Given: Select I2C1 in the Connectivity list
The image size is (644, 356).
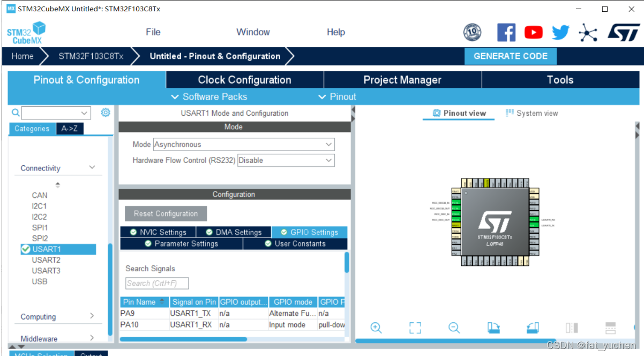Looking at the screenshot, I should [x=39, y=206].
